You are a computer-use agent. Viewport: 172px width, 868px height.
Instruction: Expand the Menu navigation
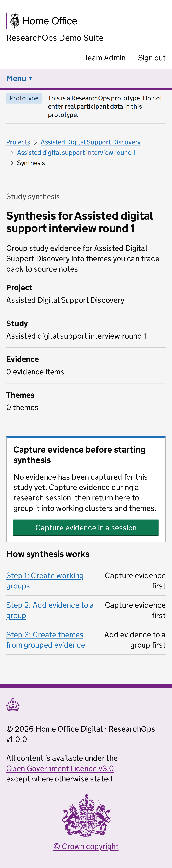coord(20,78)
